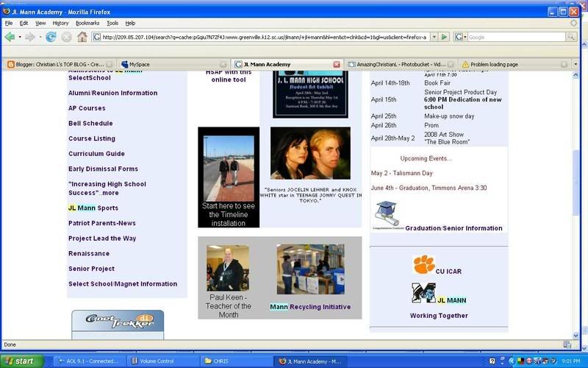This screenshot has height=368, width=588.
Task: Click the netTrekker d.i. logo banner
Action: click(118, 320)
